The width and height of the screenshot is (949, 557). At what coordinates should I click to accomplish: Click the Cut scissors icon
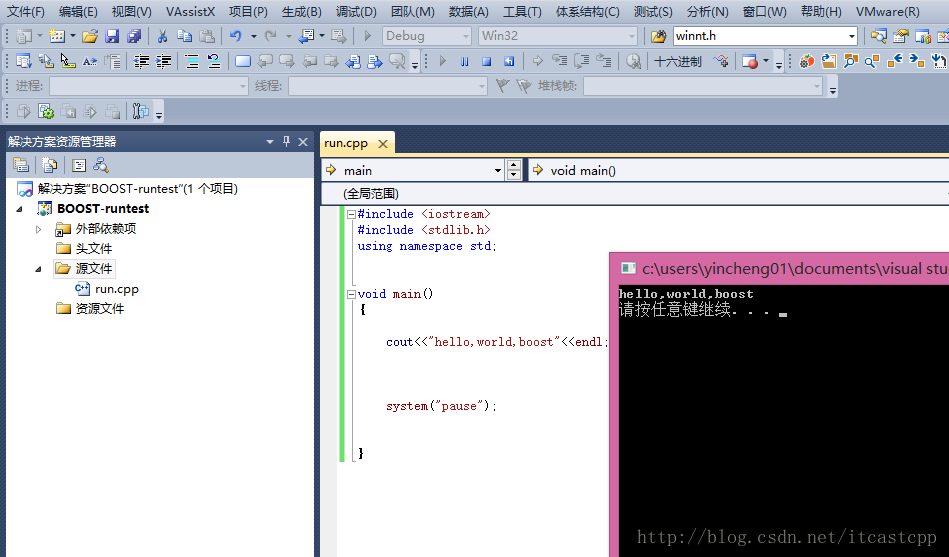[162, 36]
